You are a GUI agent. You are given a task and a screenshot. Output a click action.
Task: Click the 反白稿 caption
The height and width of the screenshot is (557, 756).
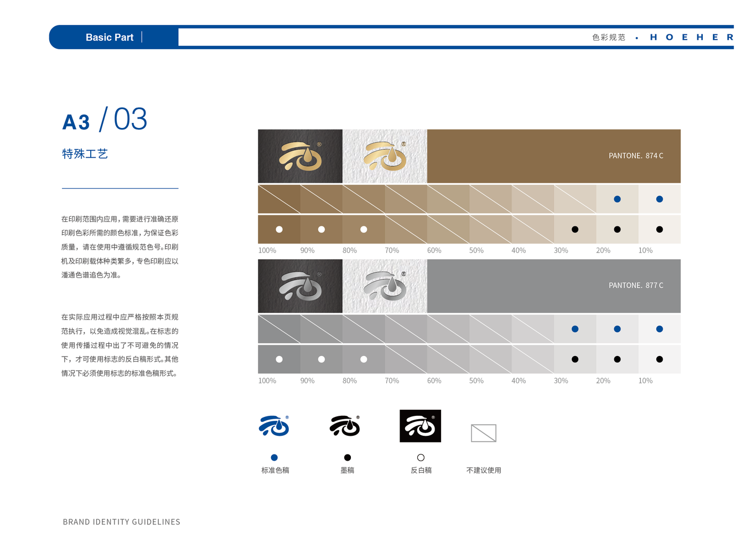(421, 471)
